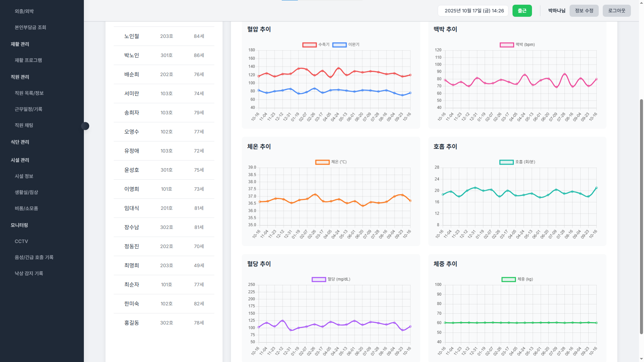Toggle the 수축기 legend series off
The width and height of the screenshot is (644, 362).
tap(316, 45)
